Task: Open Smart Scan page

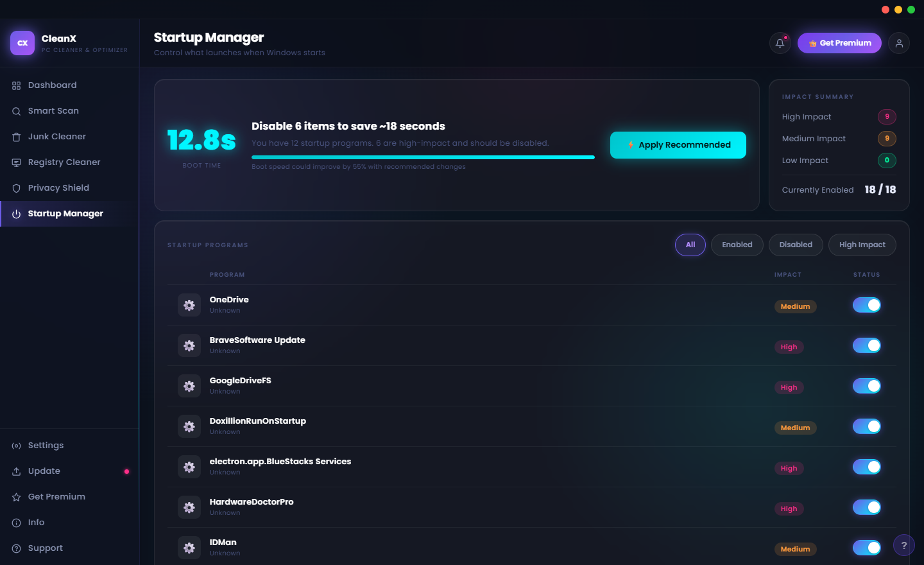Action: pos(69,111)
